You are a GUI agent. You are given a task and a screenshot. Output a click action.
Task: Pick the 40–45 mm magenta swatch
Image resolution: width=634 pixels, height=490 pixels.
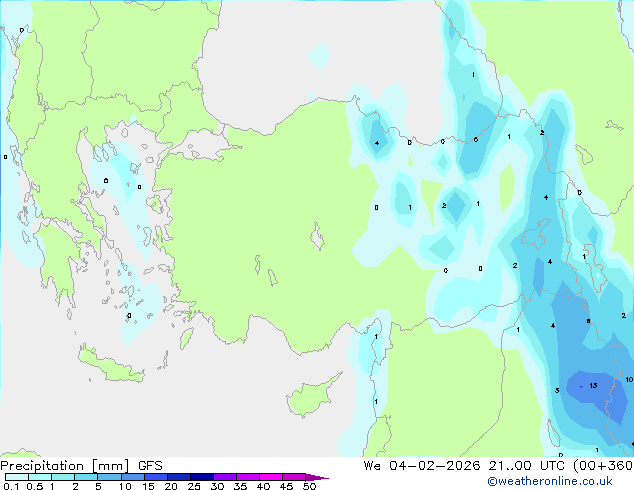[271, 477]
